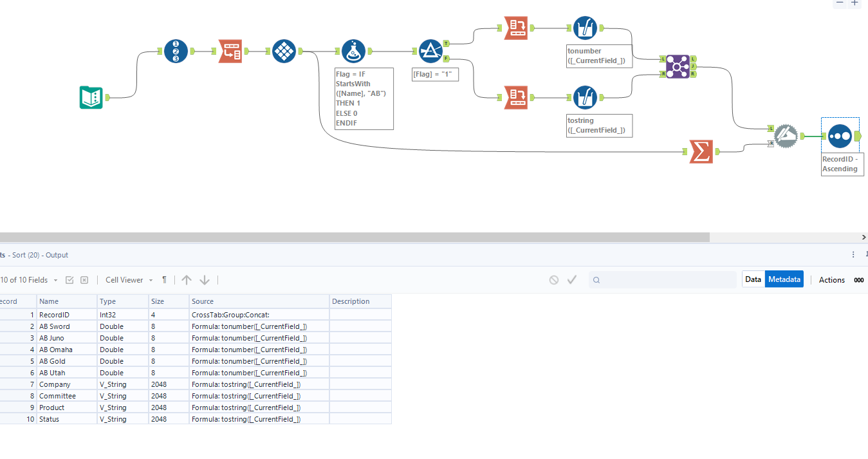Click the zoom-in plus button

(856, 4)
